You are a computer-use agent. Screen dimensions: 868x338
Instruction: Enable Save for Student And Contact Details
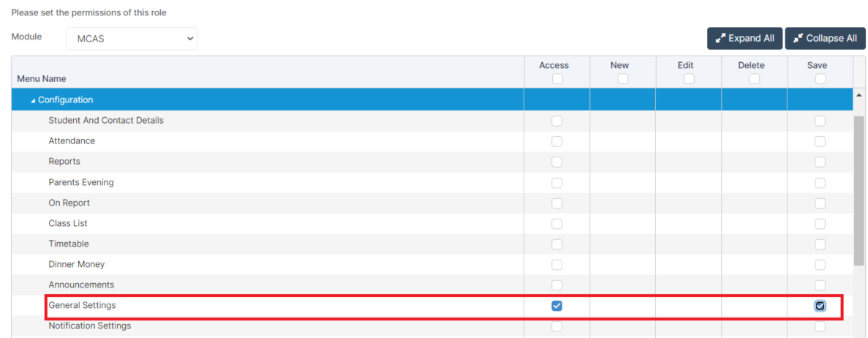tap(820, 121)
